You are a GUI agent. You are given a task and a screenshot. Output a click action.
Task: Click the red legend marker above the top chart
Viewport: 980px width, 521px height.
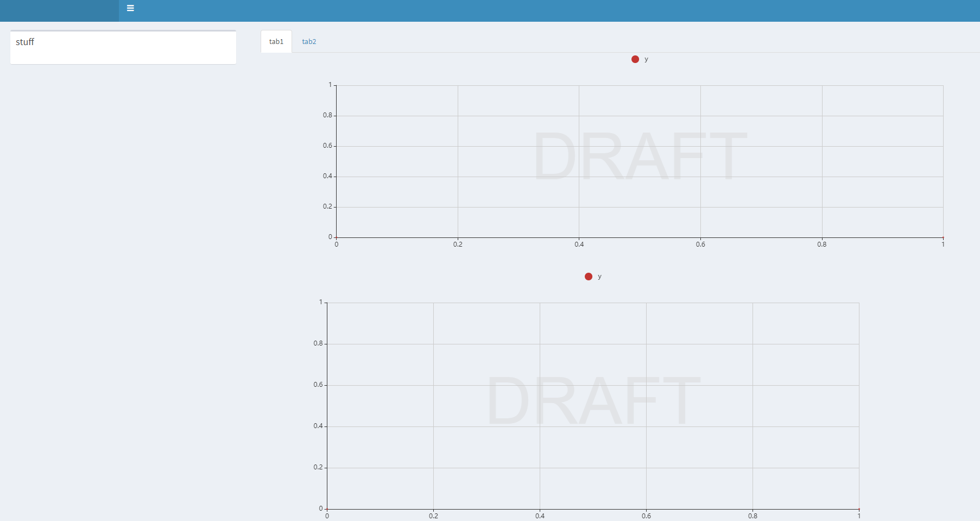634,59
